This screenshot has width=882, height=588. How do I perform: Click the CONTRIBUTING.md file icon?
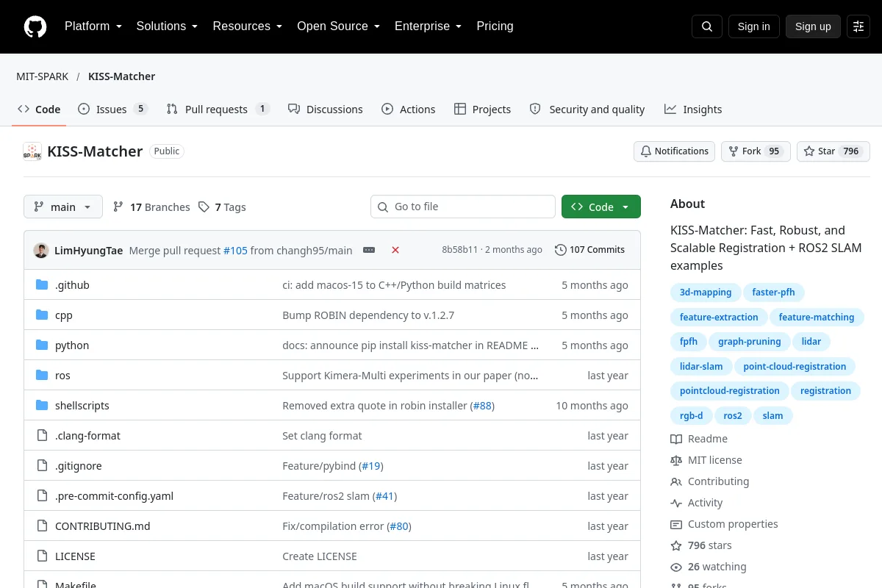[42, 526]
